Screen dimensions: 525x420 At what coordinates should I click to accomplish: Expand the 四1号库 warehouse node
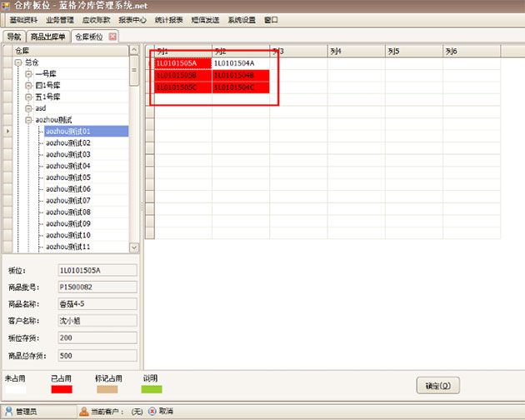[x=28, y=85]
